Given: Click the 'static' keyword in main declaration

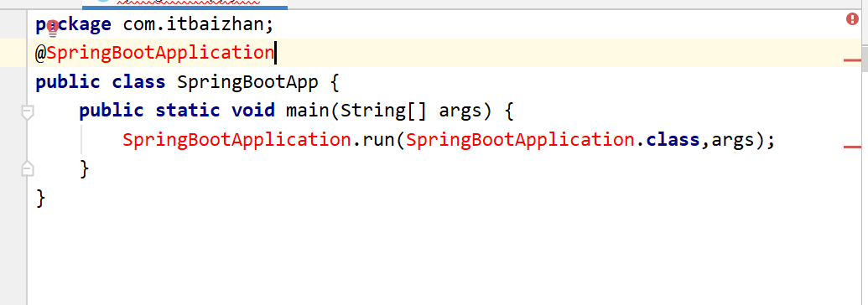Looking at the screenshot, I should (x=188, y=111).
